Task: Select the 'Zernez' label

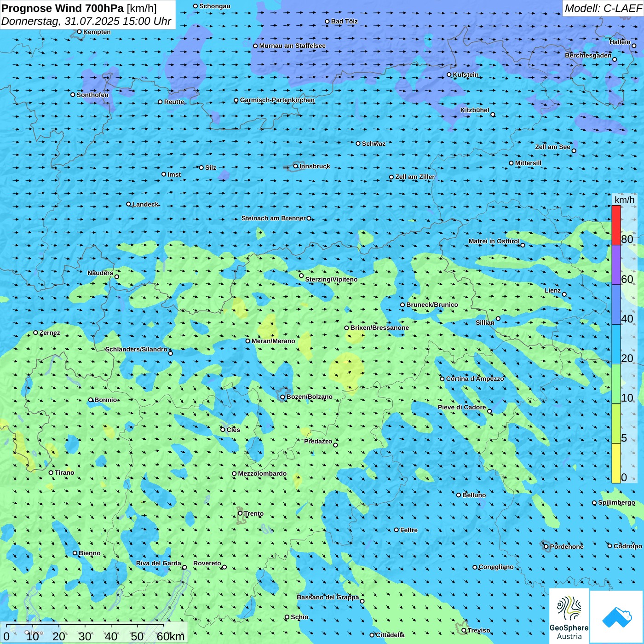Action: pyautogui.click(x=50, y=333)
